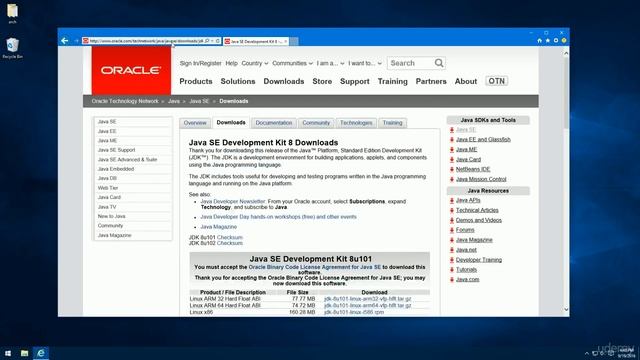Close the Java SE Development Kit 8 tab
The image size is (640, 360).
tap(286, 41)
